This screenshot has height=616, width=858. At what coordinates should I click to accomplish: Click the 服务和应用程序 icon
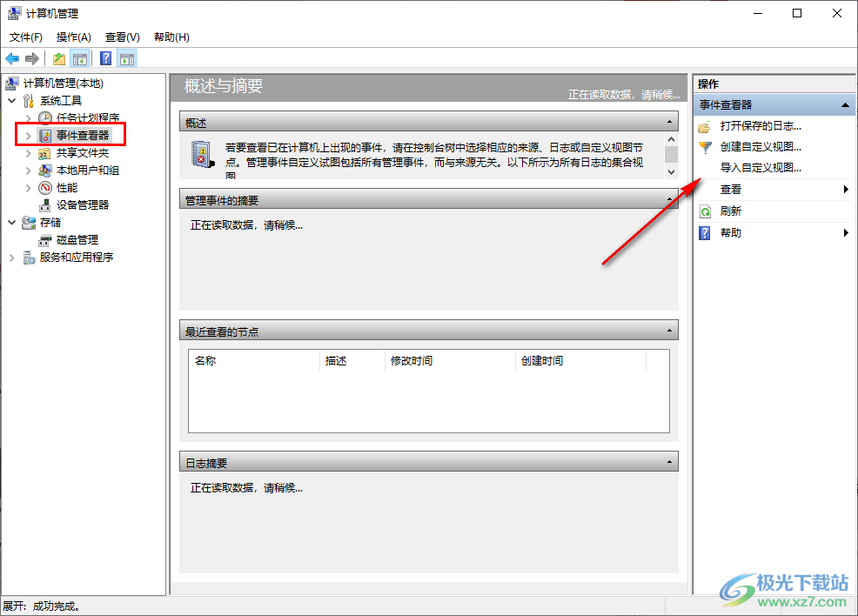tap(29, 258)
